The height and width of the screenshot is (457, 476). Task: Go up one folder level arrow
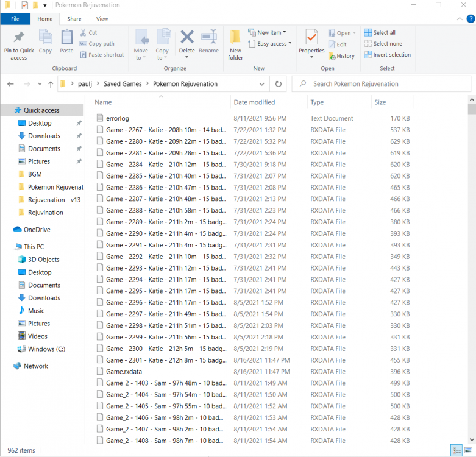click(51, 84)
